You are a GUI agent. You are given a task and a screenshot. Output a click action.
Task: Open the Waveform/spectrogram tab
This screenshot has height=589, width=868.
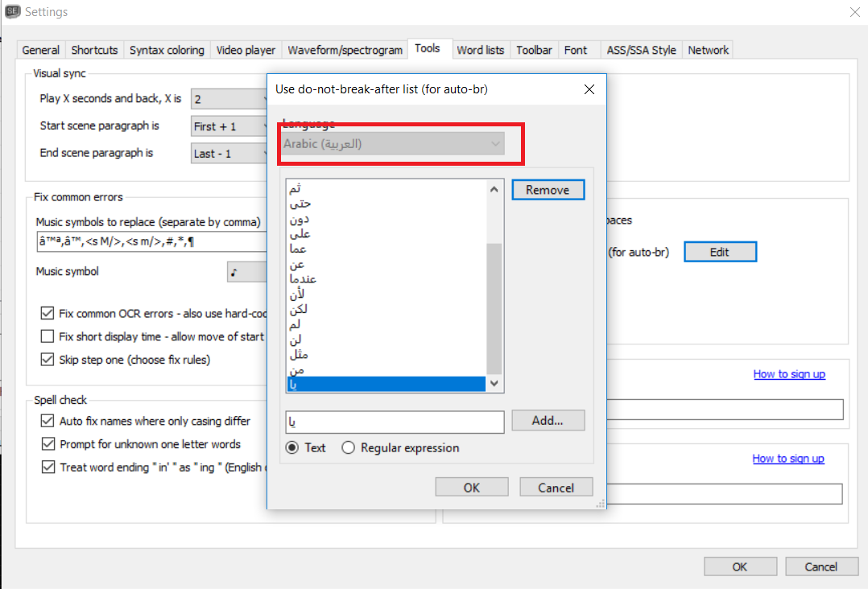345,50
